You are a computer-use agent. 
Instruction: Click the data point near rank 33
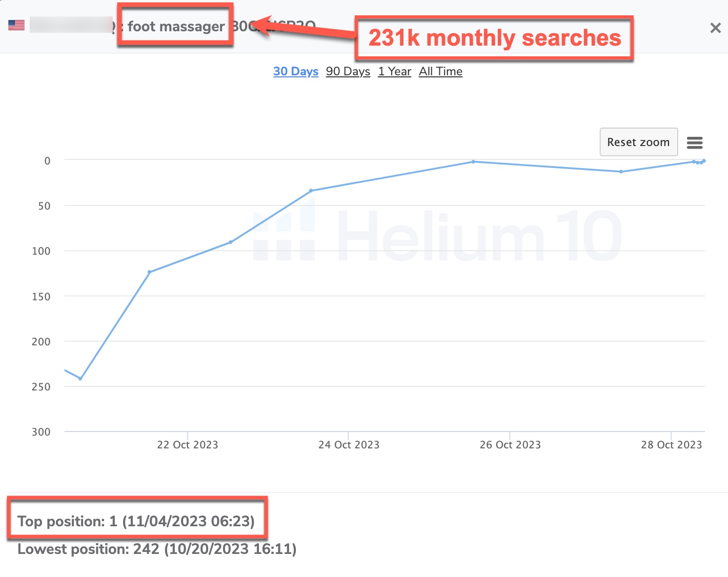(311, 191)
